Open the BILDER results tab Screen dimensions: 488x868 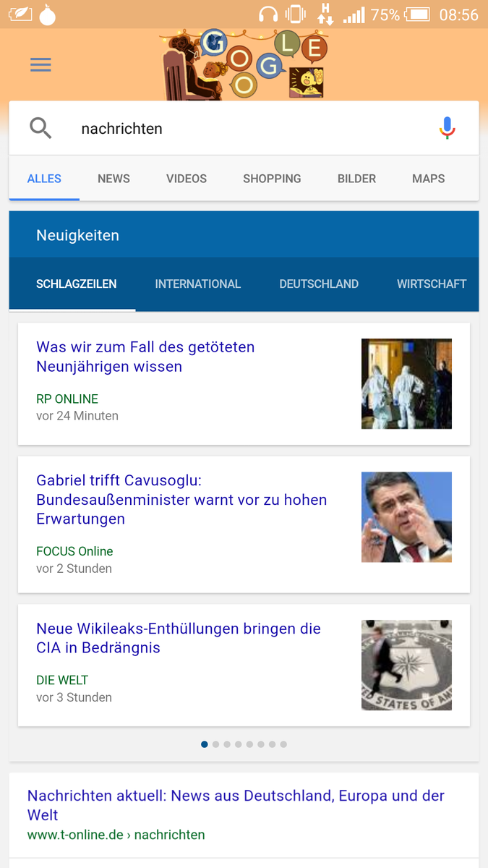click(356, 179)
